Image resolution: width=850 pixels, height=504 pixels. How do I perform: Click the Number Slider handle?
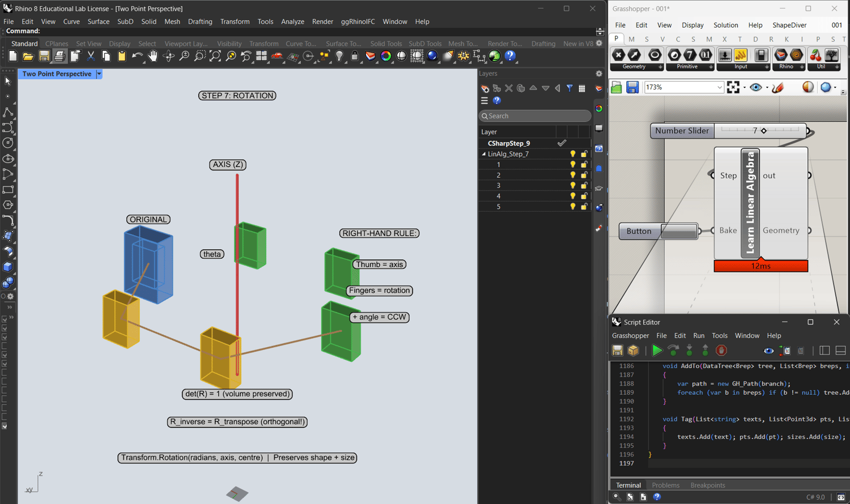763,131
